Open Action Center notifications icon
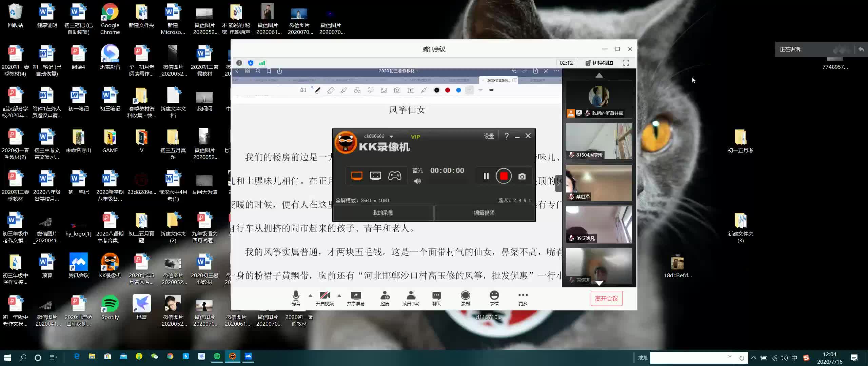868x366 pixels. (854, 358)
